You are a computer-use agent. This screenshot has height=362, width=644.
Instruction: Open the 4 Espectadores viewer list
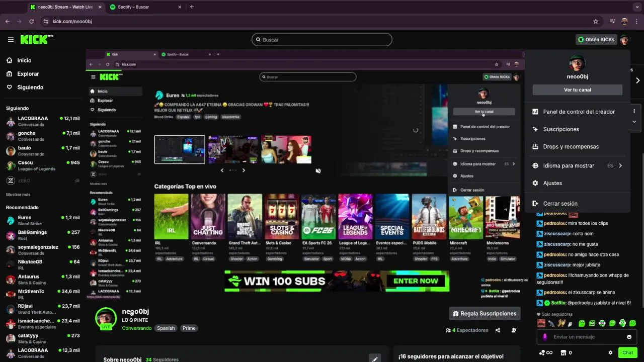[467, 330]
